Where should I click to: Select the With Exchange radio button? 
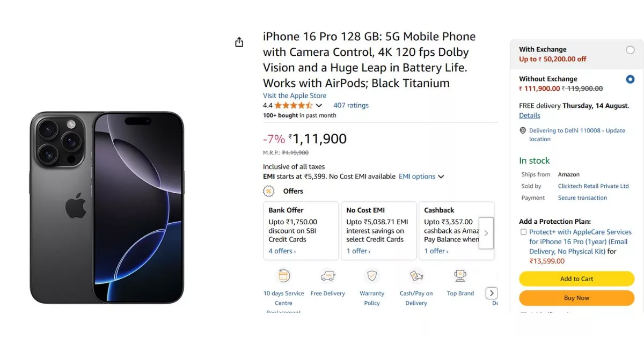point(630,49)
